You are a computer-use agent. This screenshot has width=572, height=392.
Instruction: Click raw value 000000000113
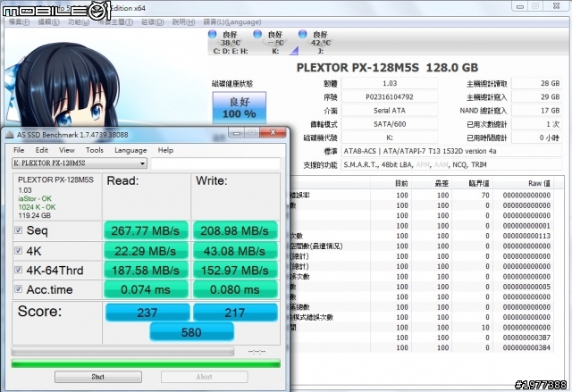[x=526, y=236]
